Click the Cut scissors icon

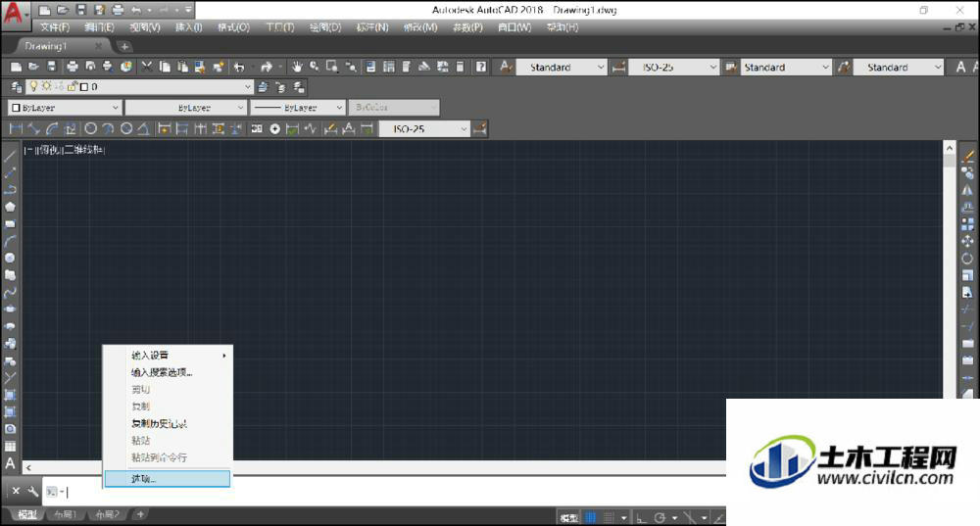point(147,67)
